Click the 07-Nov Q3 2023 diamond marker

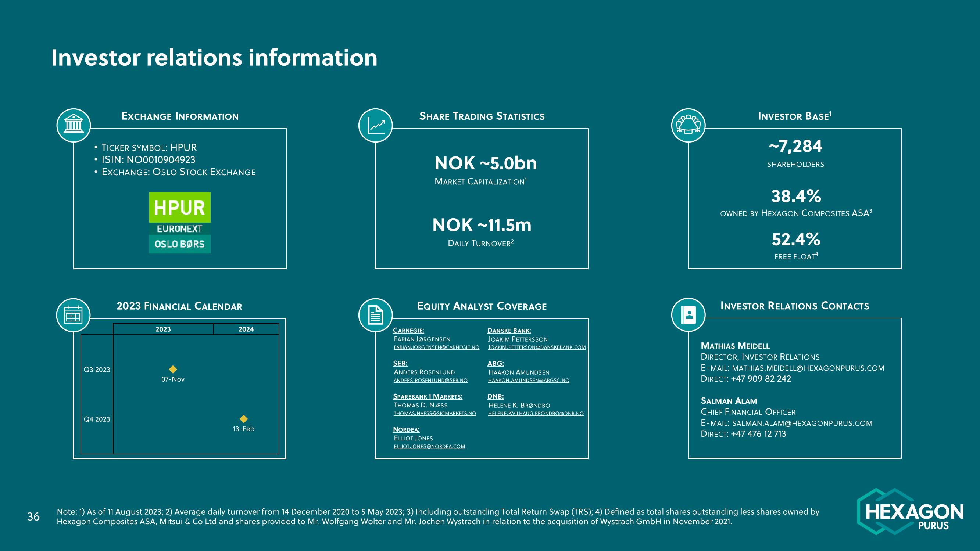(173, 369)
